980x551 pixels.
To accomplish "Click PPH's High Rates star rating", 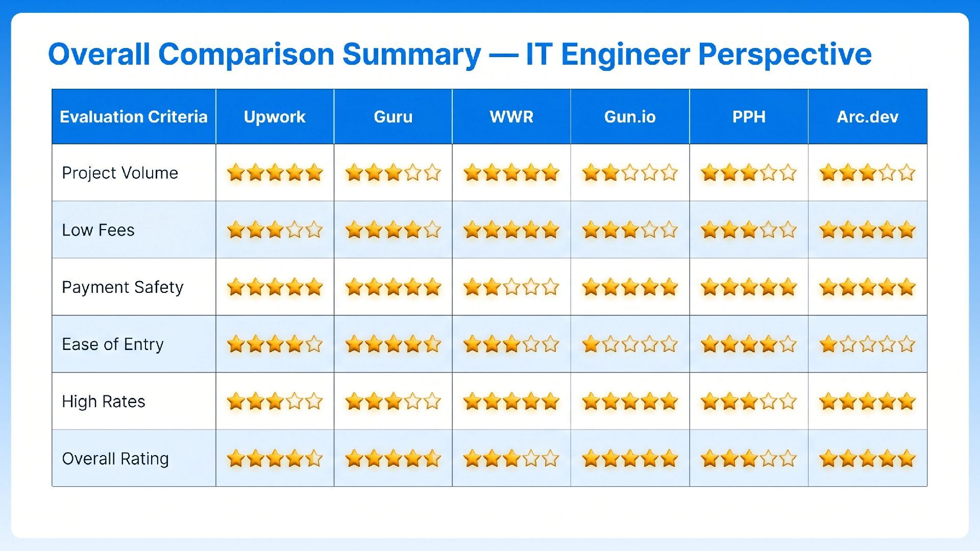I will (748, 401).
